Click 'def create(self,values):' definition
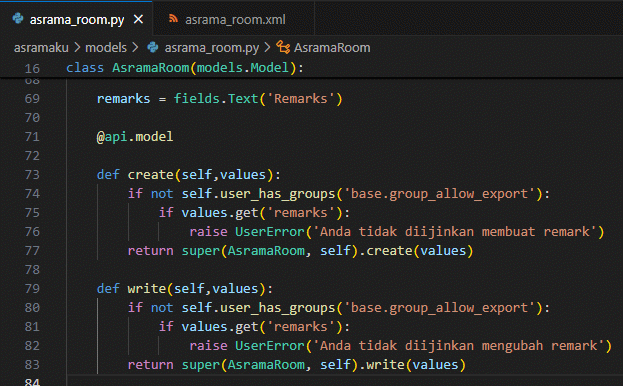Image resolution: width=623 pixels, height=386 pixels. point(189,175)
